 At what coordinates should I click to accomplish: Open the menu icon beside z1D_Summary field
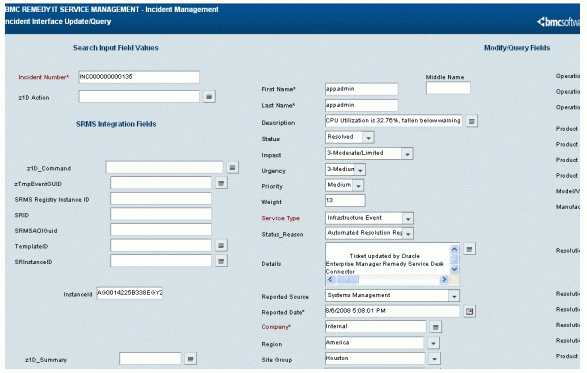191,359
